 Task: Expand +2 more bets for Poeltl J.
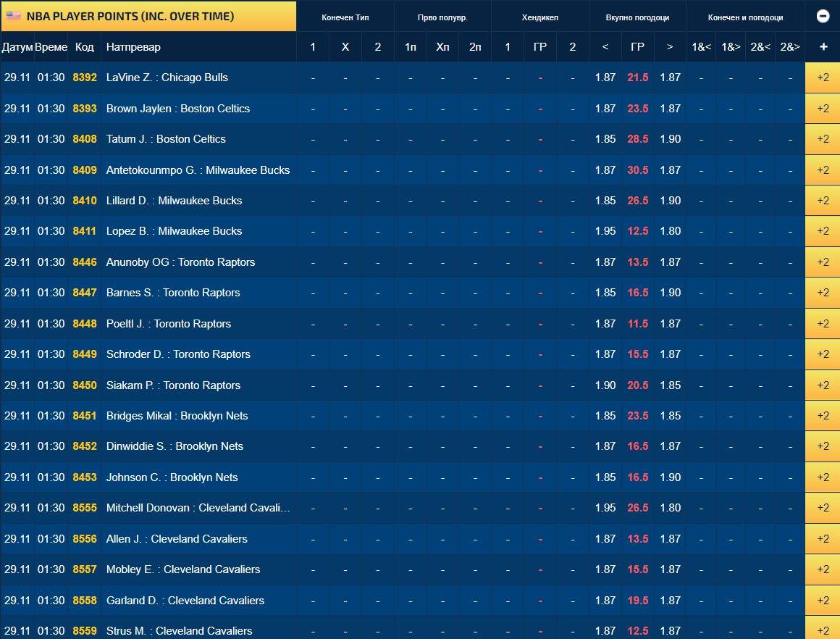tap(823, 324)
